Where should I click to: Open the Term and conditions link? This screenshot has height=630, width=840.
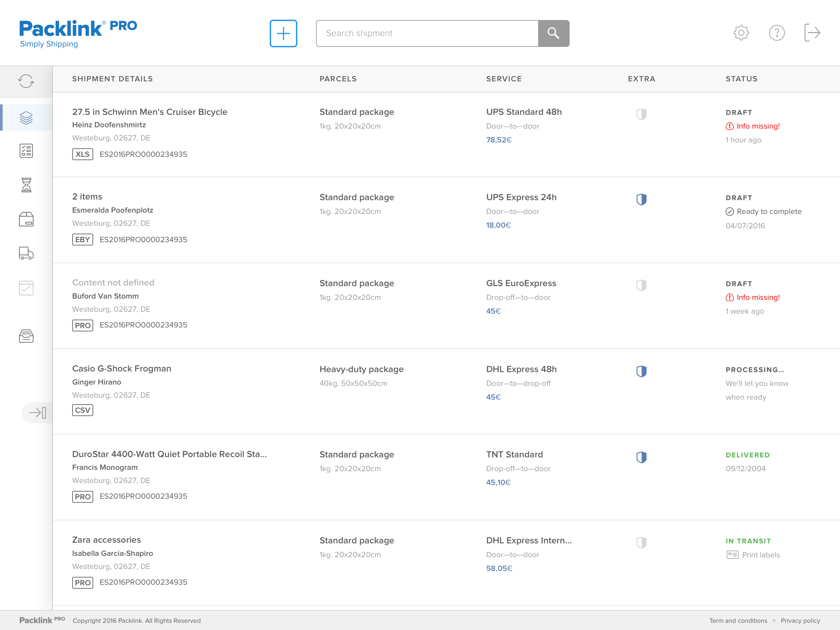click(738, 620)
